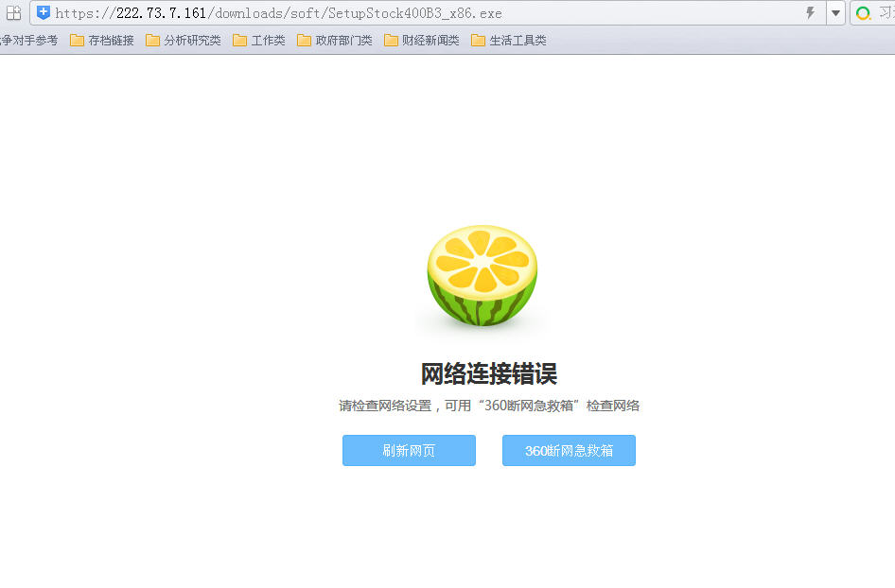Click the grid layout icon left of address bar
895x588 pixels.
13,12
